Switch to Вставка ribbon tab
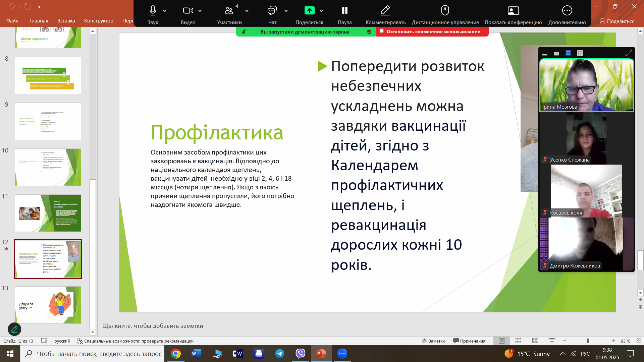The height and width of the screenshot is (362, 644). [66, 21]
